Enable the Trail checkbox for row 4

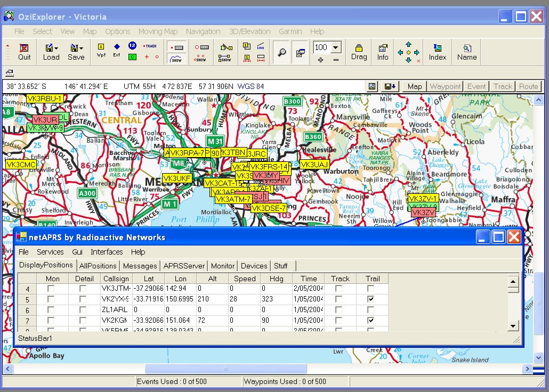(x=370, y=289)
